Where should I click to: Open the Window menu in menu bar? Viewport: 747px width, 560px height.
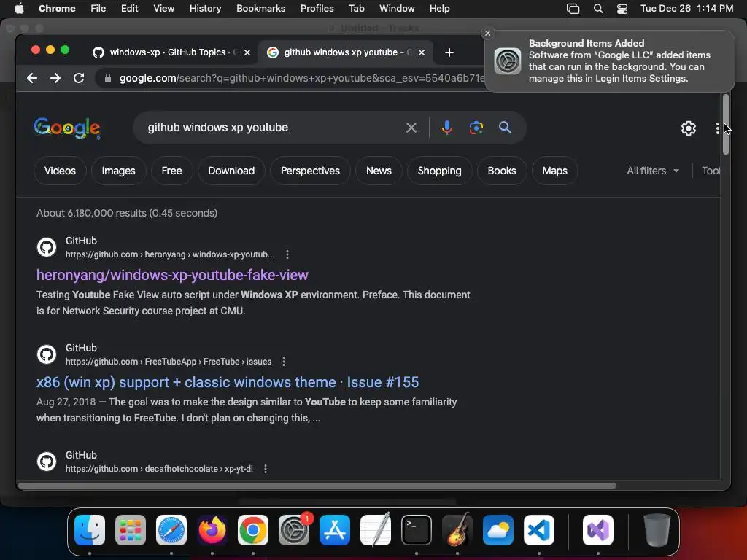[x=397, y=9]
